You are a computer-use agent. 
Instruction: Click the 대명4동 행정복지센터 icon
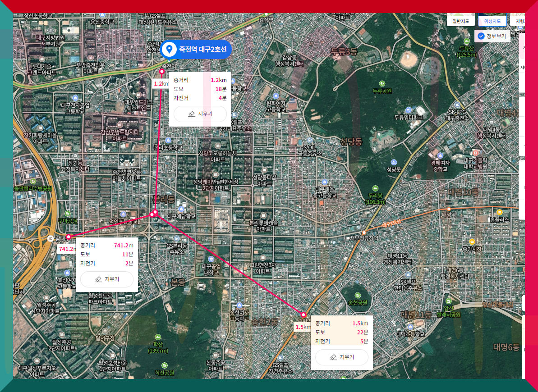[x=492, y=123]
